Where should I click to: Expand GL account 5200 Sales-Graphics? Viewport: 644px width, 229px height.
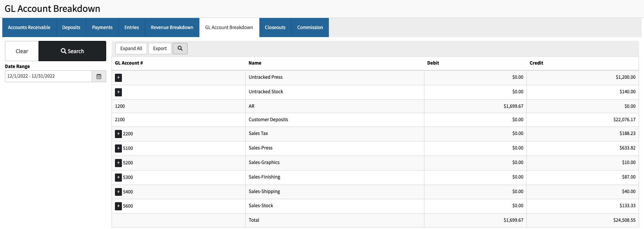[118, 163]
